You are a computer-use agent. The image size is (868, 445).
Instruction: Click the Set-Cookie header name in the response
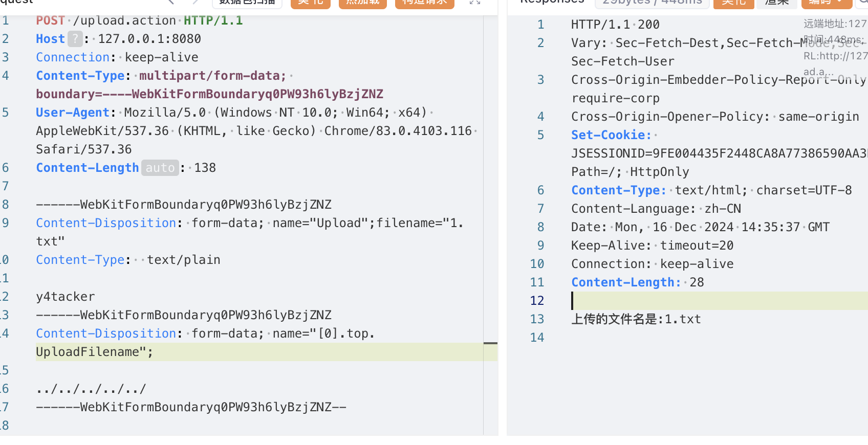tap(612, 135)
